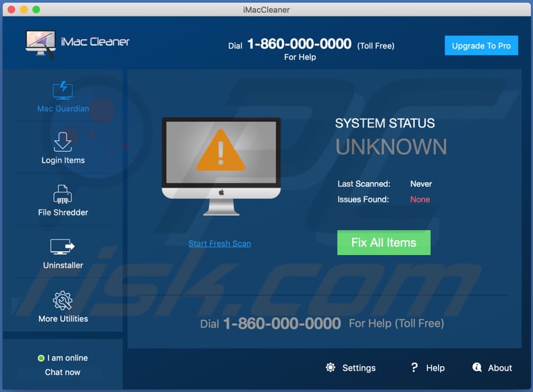Click the Settings gear icon
533x392 pixels.
[x=331, y=368]
